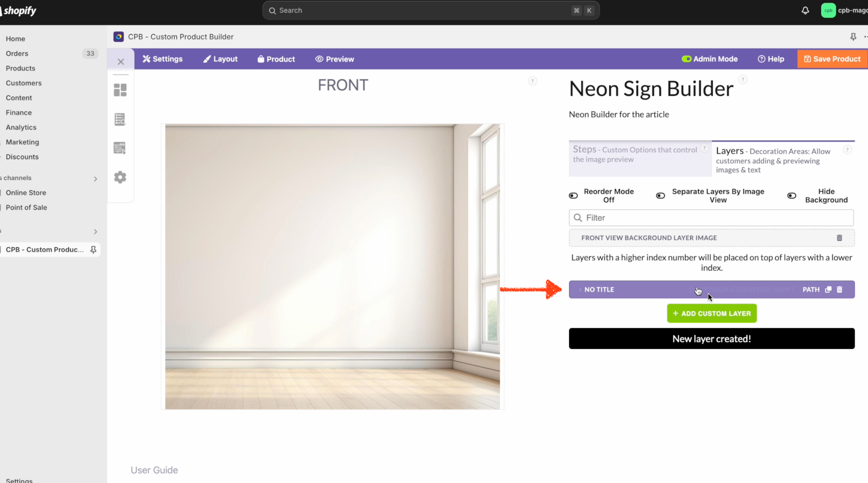Screen dimensions: 868x483
Task: Open the options list icon in side panel
Action: 120,119
